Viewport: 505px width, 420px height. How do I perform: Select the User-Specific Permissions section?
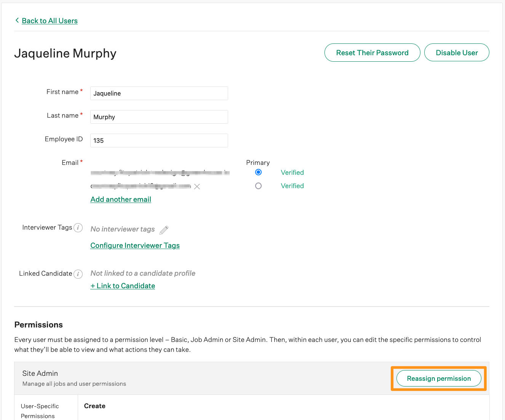(40, 410)
